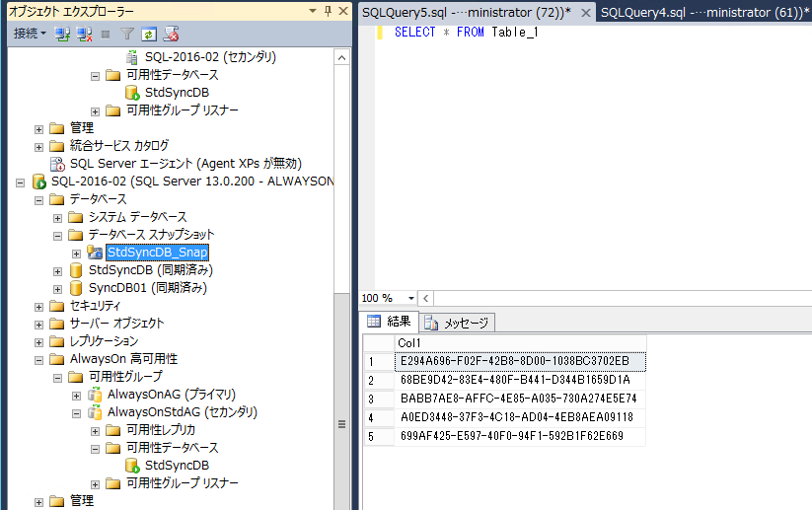Viewport: 812px width, 510px height.
Task: Select cell E294A696-F02F-42B8-8D00-1038BC3702EB
Action: (x=520, y=361)
